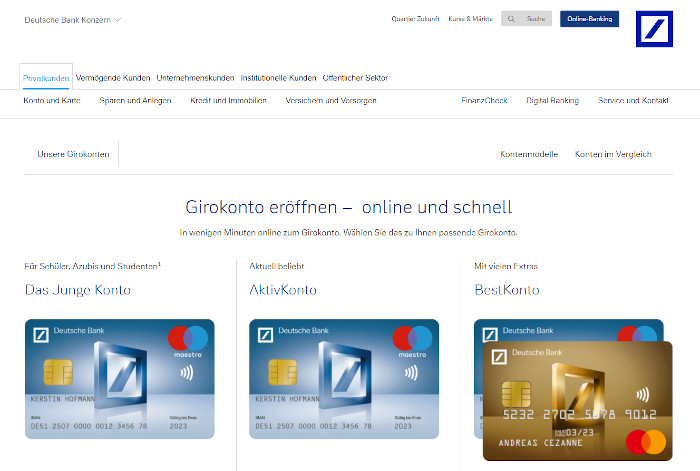Click the Deutsche Bank logo
The height and width of the screenshot is (471, 700).
[x=654, y=29]
